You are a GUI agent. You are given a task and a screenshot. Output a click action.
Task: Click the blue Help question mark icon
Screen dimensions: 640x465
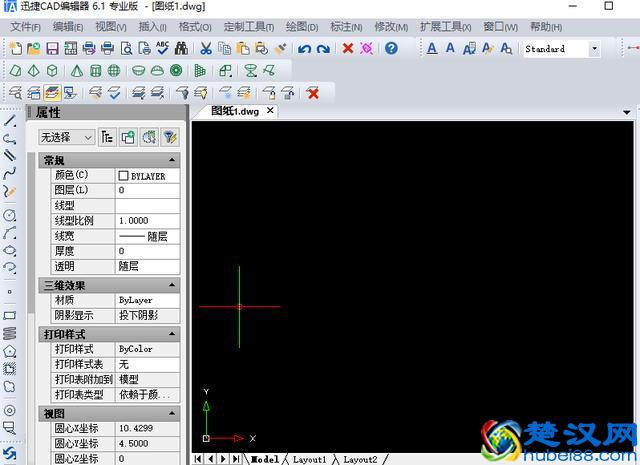[x=391, y=48]
